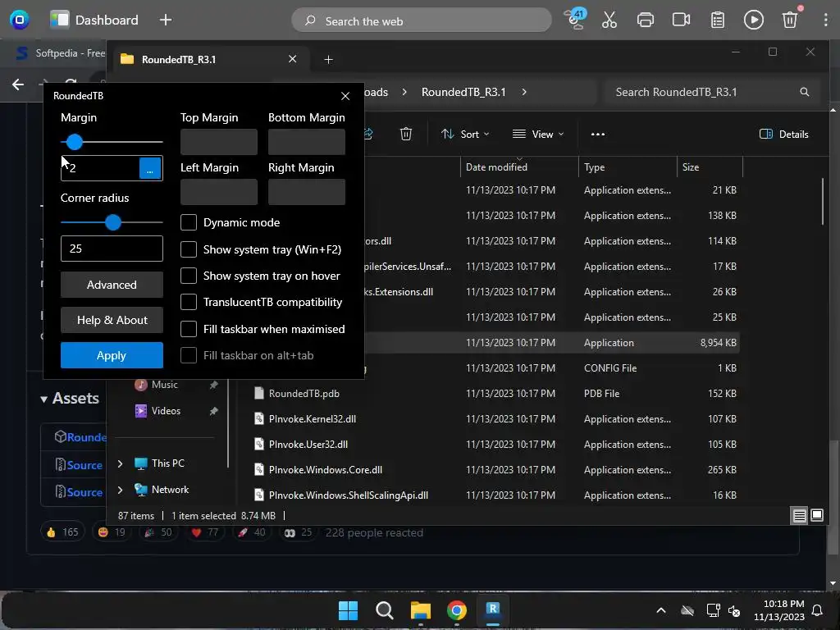Viewport: 840px width, 630px height.
Task: Click the notifications icon with 41 badge
Action: (576, 20)
